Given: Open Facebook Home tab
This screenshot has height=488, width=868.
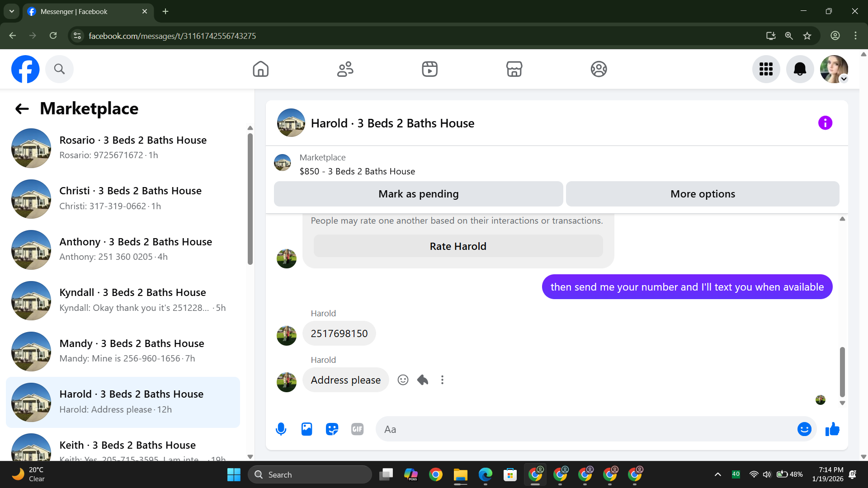Looking at the screenshot, I should [260, 69].
